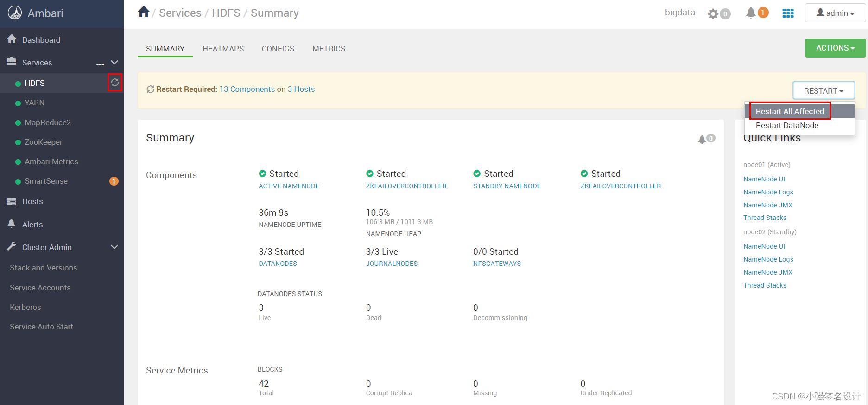Open the DATANODES link
868x405 pixels.
click(278, 264)
